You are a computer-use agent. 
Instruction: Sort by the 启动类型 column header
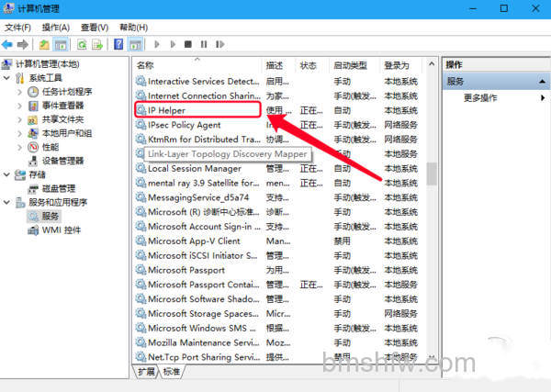[354, 65]
